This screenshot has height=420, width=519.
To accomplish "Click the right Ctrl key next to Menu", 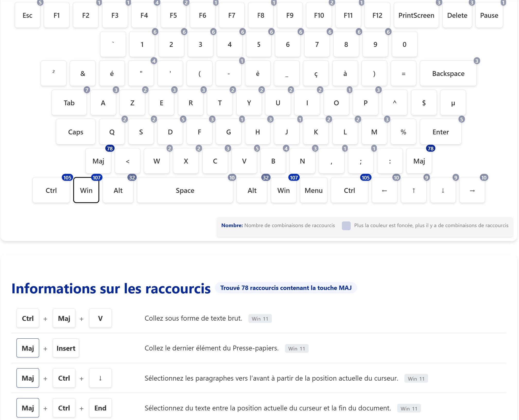I will point(350,190).
